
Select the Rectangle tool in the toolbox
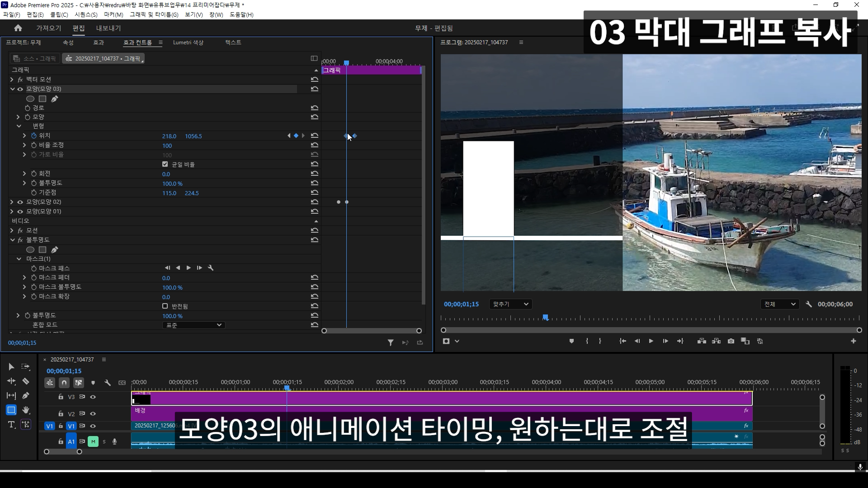(11, 410)
